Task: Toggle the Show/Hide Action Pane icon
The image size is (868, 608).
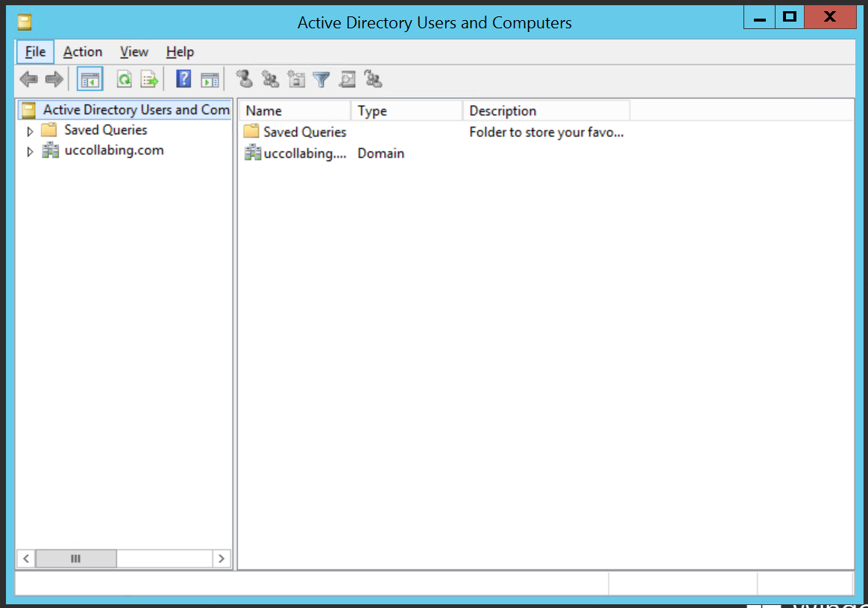Action: (x=210, y=80)
